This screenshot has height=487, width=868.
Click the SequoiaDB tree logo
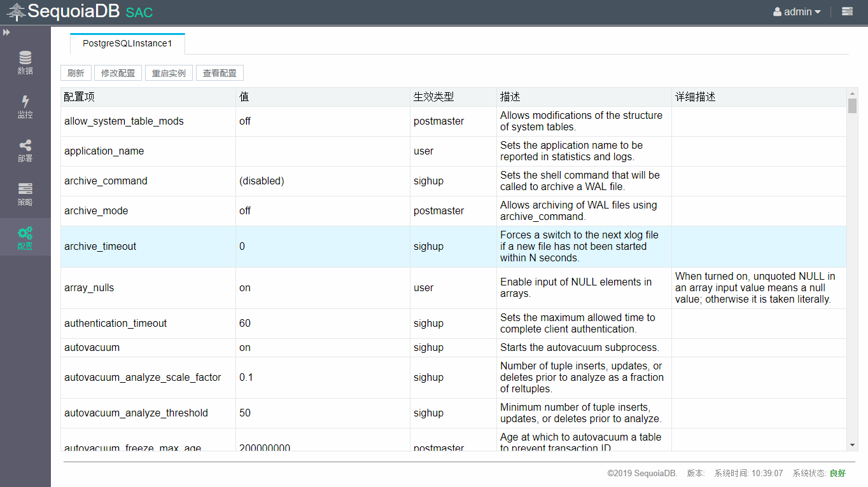17,11
